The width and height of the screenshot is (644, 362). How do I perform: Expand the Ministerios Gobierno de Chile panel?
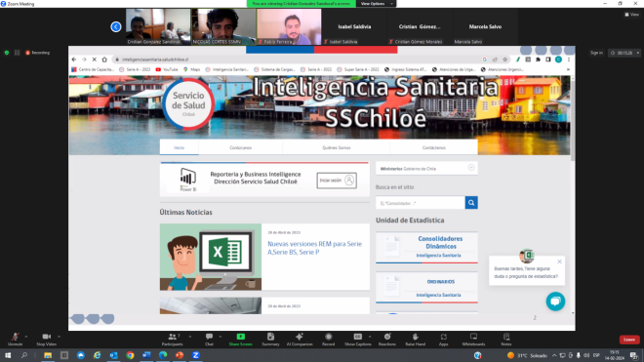[x=471, y=168]
